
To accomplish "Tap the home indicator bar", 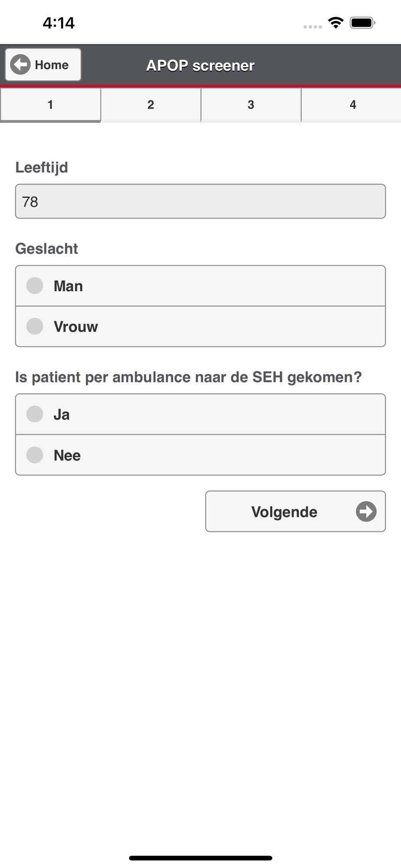I will pyautogui.click(x=200, y=858).
